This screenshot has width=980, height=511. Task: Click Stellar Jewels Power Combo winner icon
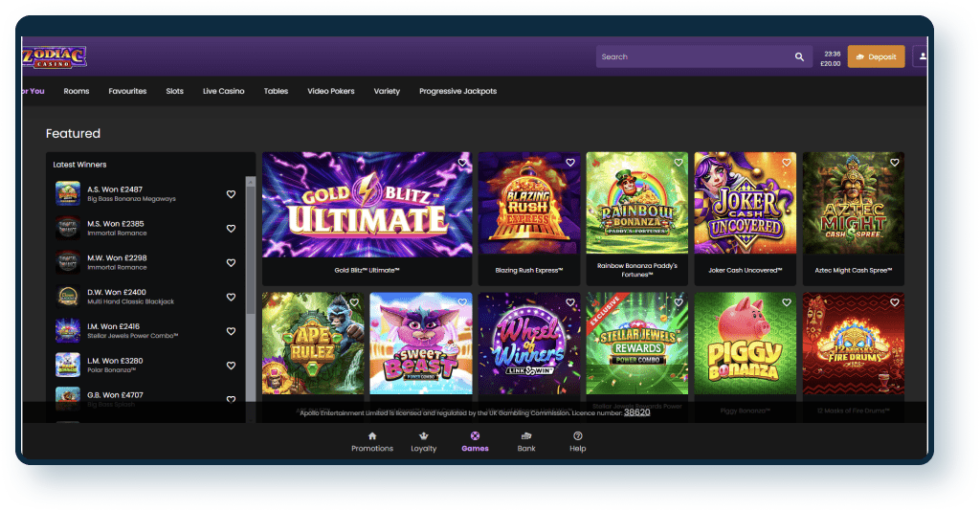(68, 331)
